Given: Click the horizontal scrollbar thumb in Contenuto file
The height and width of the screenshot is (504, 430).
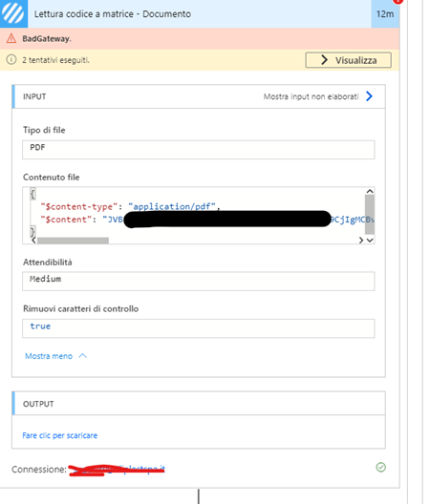Looking at the screenshot, I should tap(73, 241).
